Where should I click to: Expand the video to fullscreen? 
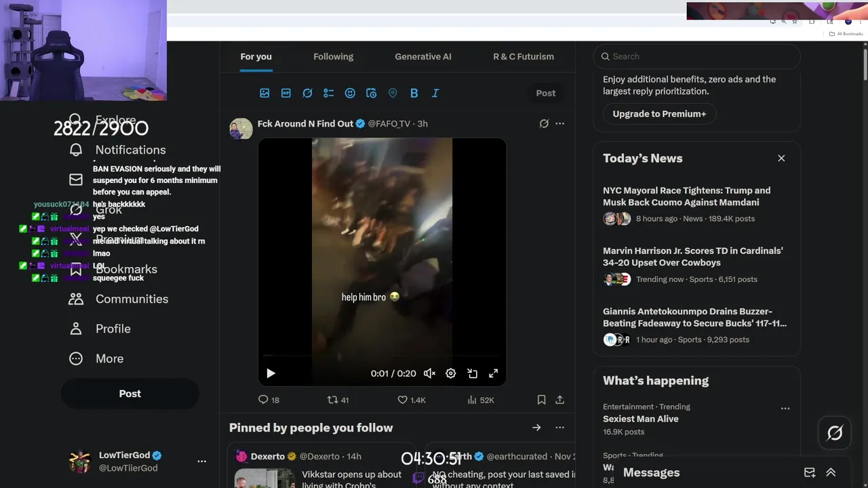point(494,373)
